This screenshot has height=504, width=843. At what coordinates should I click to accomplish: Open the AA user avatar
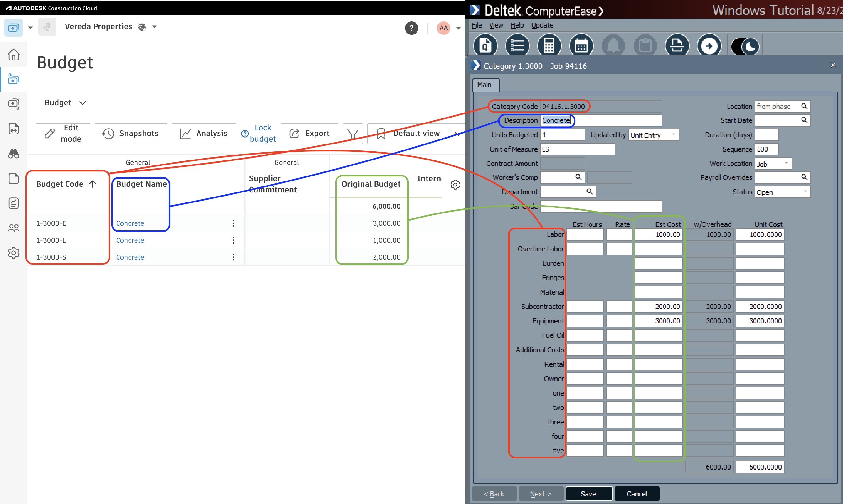pyautogui.click(x=443, y=28)
